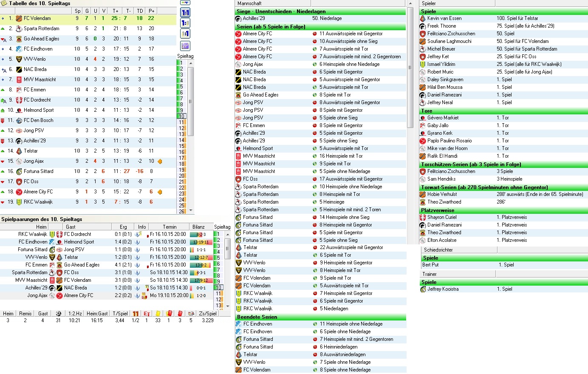Select the '1:4 (0:2)' result in the fixtures list
588x374 pixels.
pyautogui.click(x=123, y=242)
